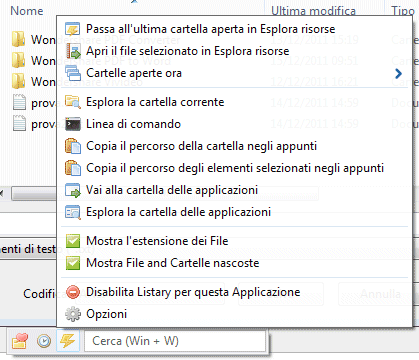This screenshot has width=419, height=360.
Task: Open Linea di comando
Action: tap(134, 124)
